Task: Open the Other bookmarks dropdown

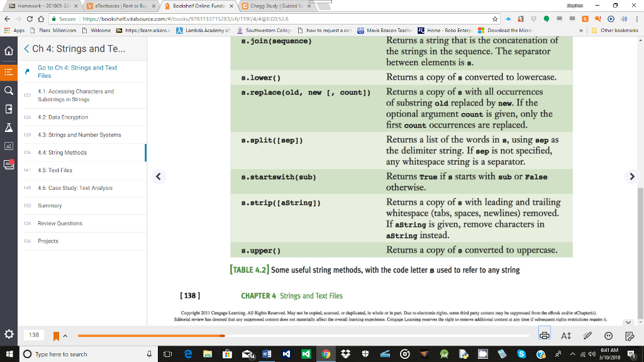Action: pos(618,30)
